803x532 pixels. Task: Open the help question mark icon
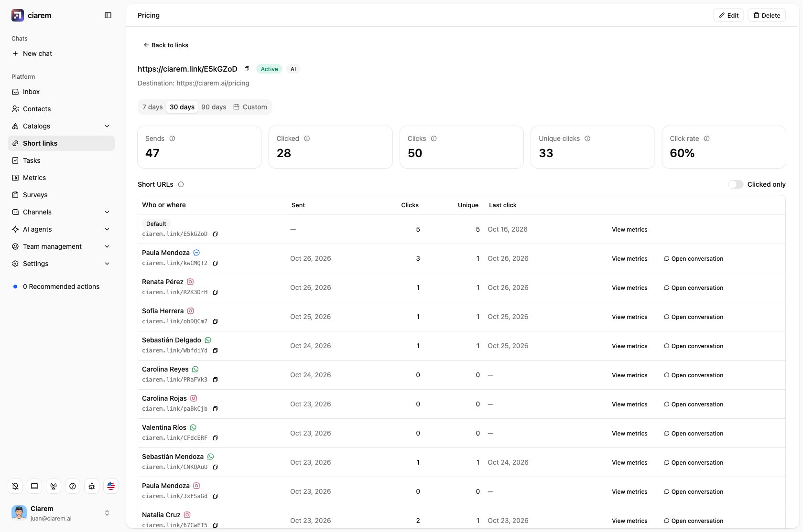point(73,486)
